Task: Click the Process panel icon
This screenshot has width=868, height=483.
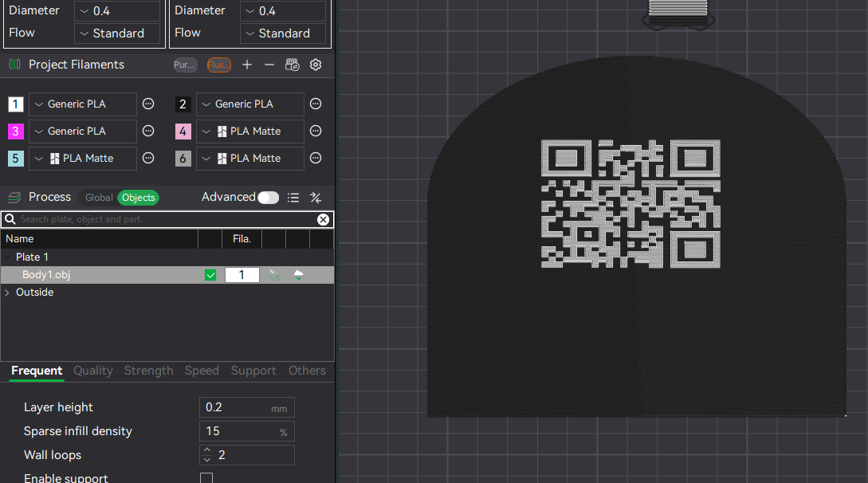Action: pyautogui.click(x=14, y=198)
